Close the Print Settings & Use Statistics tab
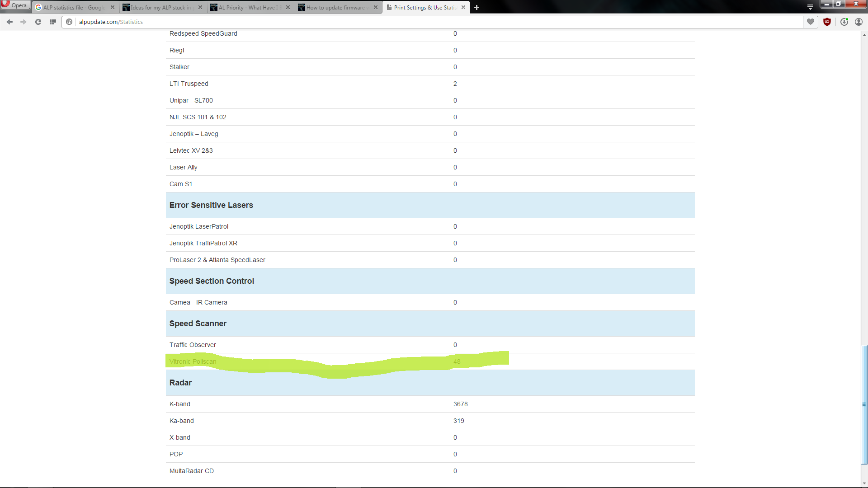Screen dimensions: 868x488 [463, 7]
